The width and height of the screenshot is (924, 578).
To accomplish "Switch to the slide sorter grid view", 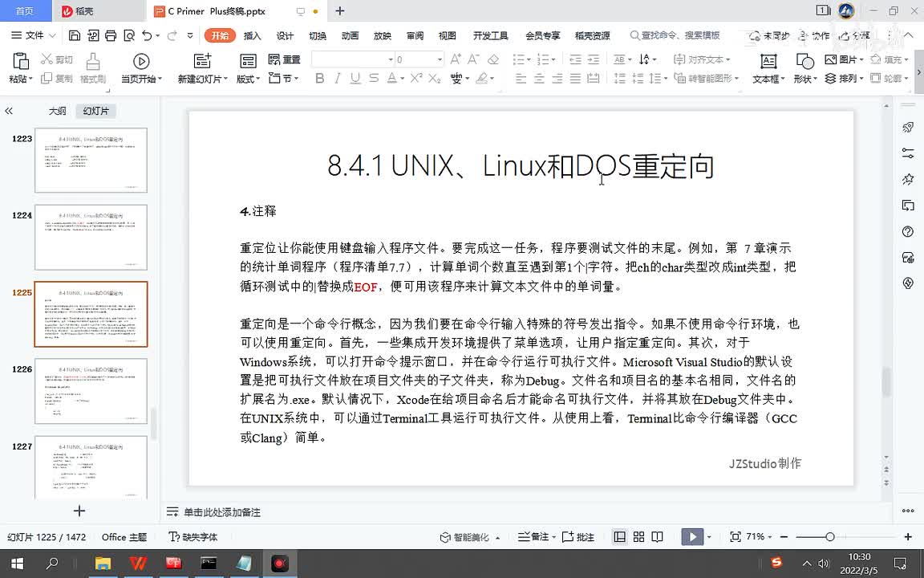I will coord(638,537).
